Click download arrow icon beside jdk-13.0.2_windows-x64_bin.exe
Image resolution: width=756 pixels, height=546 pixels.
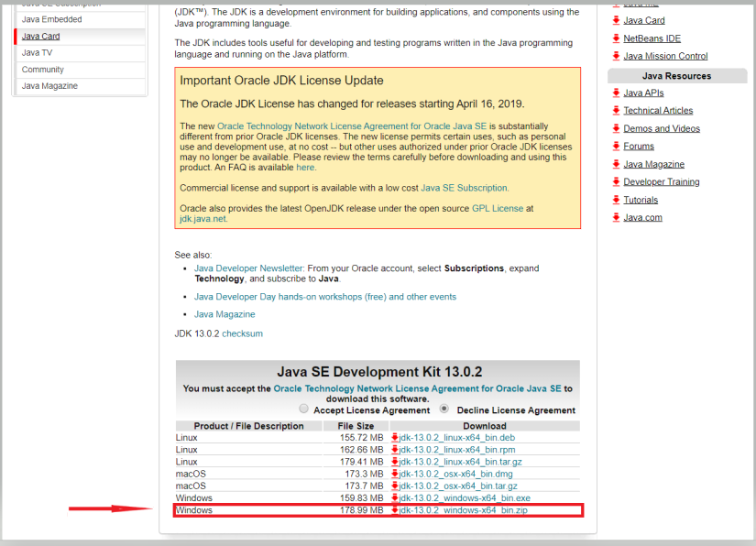click(394, 497)
